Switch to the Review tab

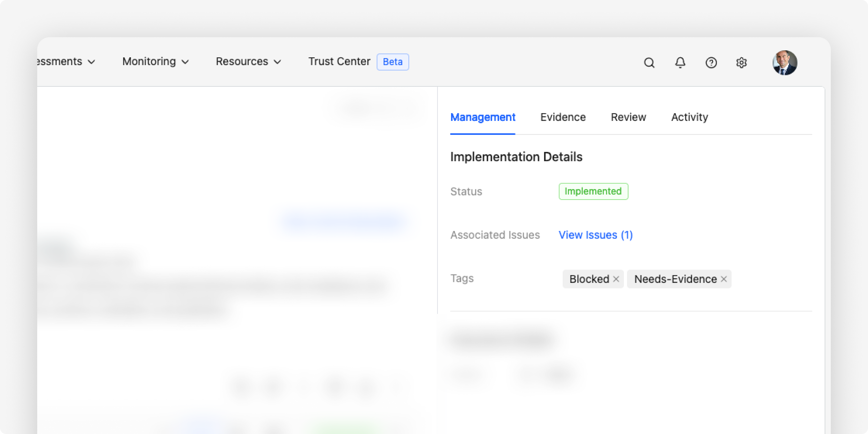629,117
